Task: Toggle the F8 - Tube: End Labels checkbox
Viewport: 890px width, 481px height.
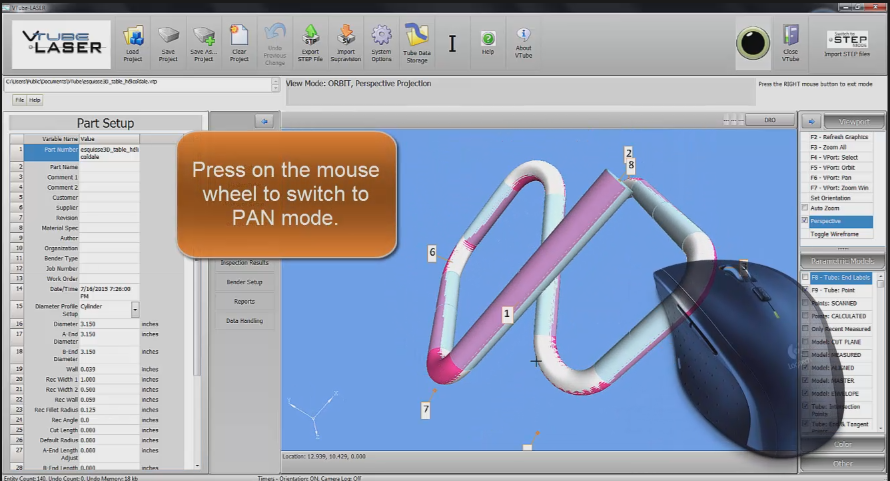Action: (805, 277)
